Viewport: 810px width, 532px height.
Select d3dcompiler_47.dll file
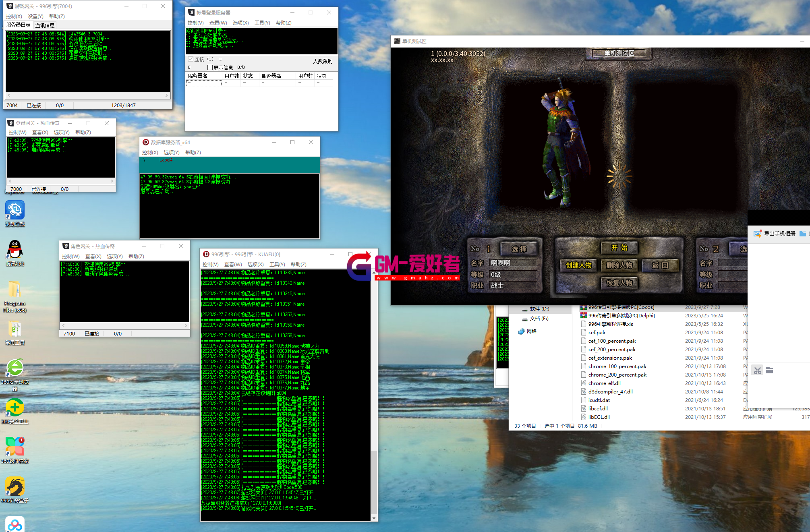(x=610, y=391)
